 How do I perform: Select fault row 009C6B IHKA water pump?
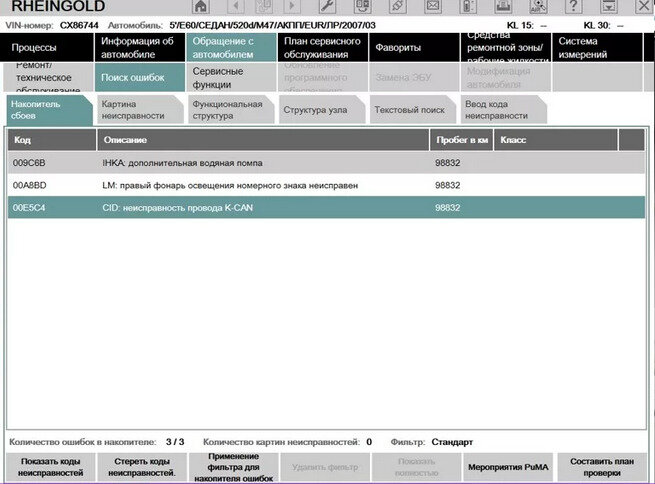pos(326,163)
